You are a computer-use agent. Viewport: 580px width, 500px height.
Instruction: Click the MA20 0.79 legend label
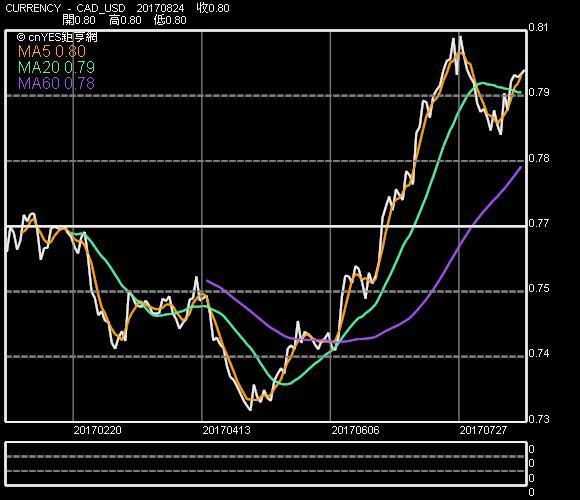coord(57,67)
